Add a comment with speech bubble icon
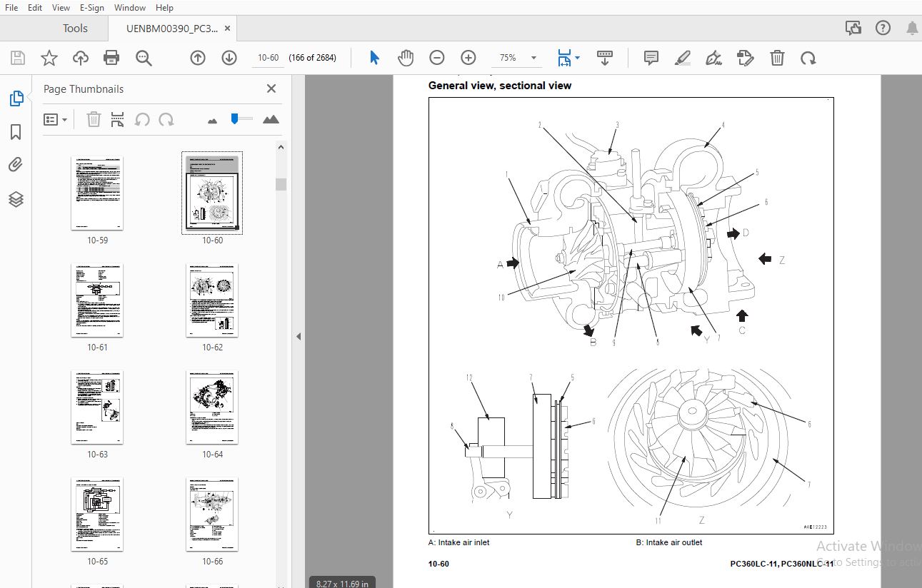 click(651, 58)
